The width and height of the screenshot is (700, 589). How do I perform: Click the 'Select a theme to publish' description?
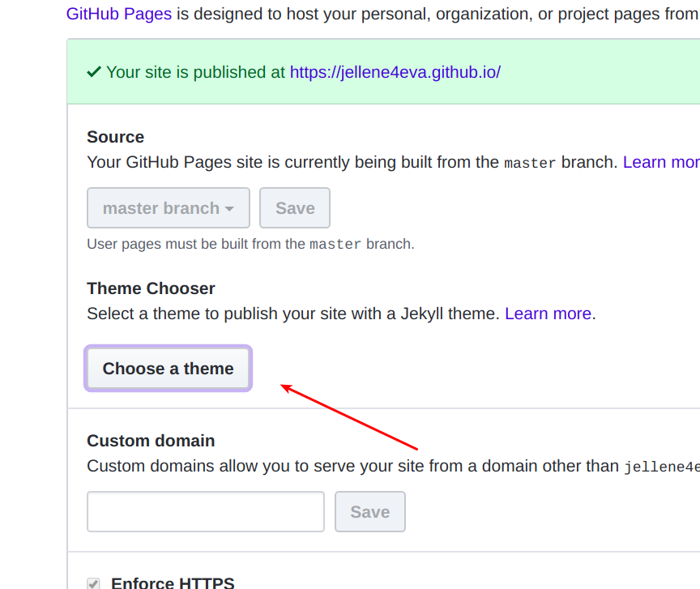click(293, 314)
